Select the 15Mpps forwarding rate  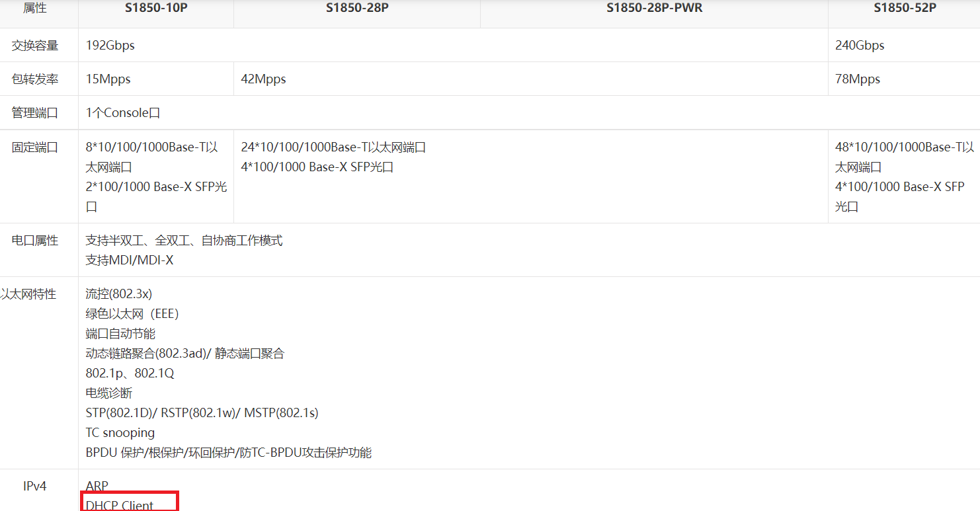point(108,79)
